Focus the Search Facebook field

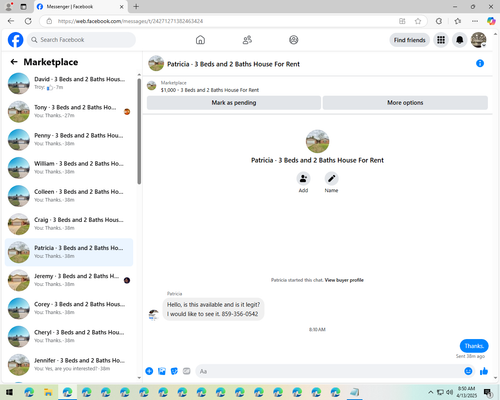[81, 40]
